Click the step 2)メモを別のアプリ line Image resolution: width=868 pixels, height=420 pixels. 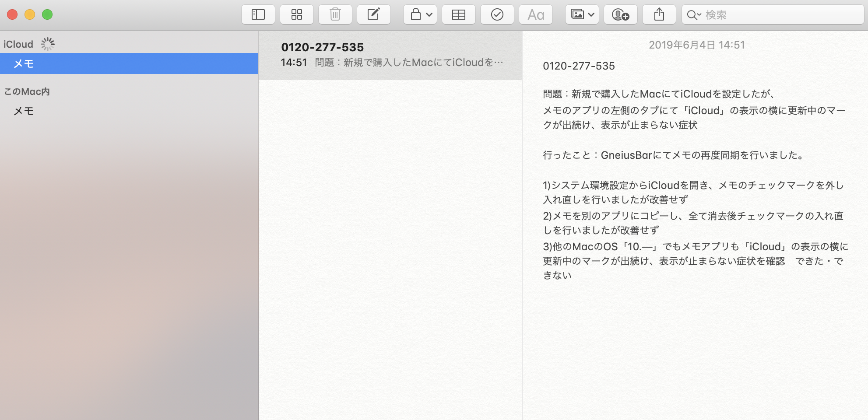point(693,223)
